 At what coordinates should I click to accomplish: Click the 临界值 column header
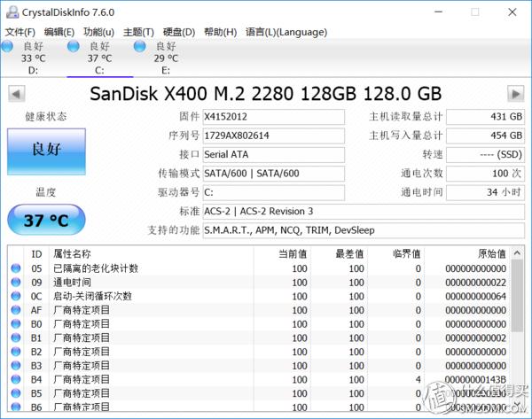point(396,254)
